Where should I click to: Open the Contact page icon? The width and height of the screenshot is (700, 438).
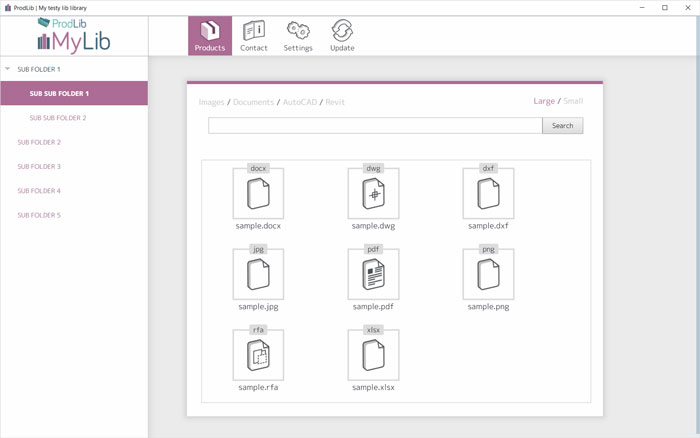coord(254,36)
